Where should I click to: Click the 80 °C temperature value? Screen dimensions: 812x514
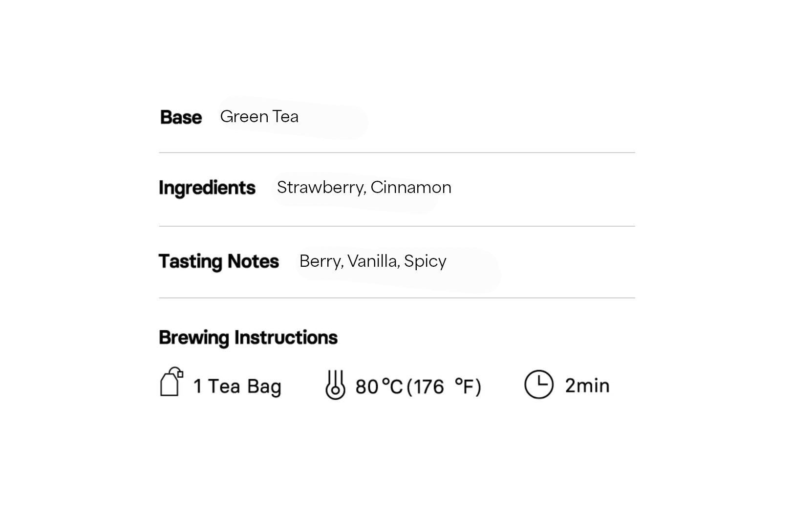(x=379, y=386)
